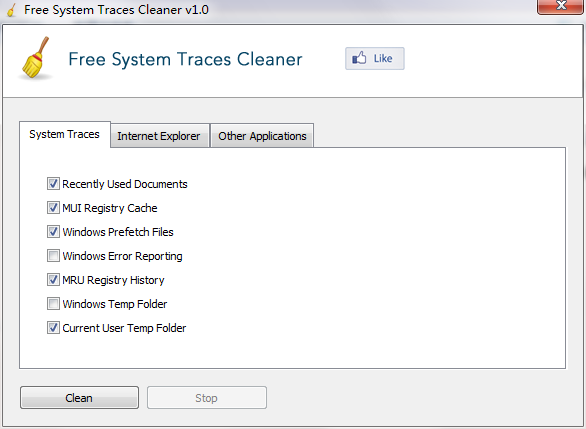586x429 pixels.
Task: Switch to the Internet Explorer tab
Action: pyautogui.click(x=160, y=136)
